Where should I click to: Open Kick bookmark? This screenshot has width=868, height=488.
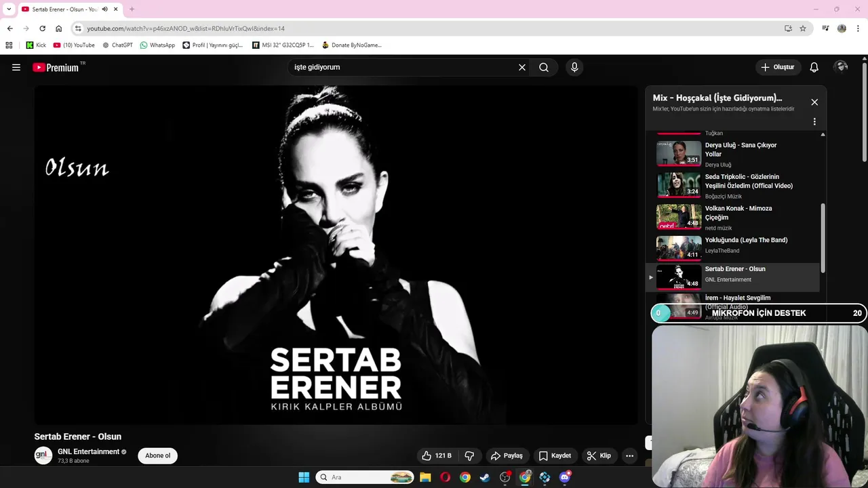coord(36,45)
